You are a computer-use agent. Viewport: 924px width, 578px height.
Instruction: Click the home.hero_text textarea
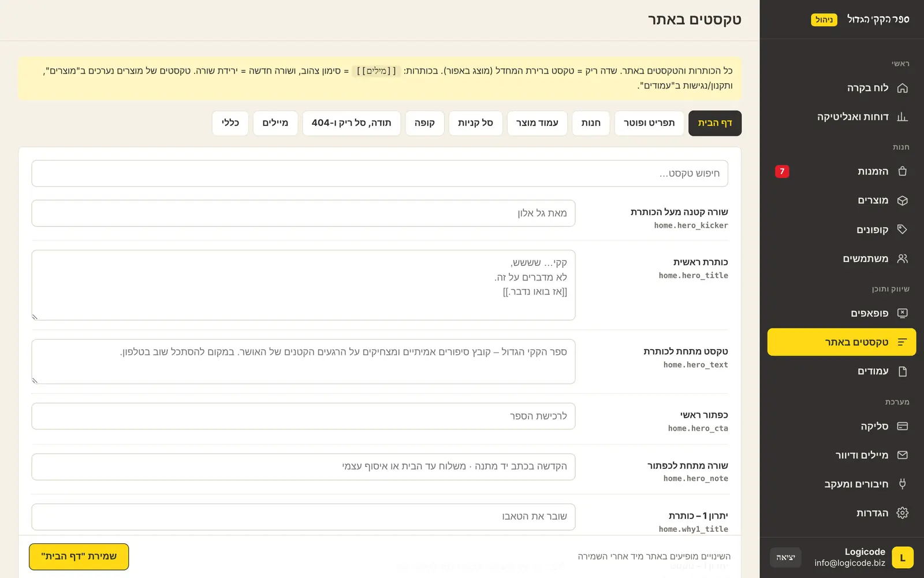point(303,361)
